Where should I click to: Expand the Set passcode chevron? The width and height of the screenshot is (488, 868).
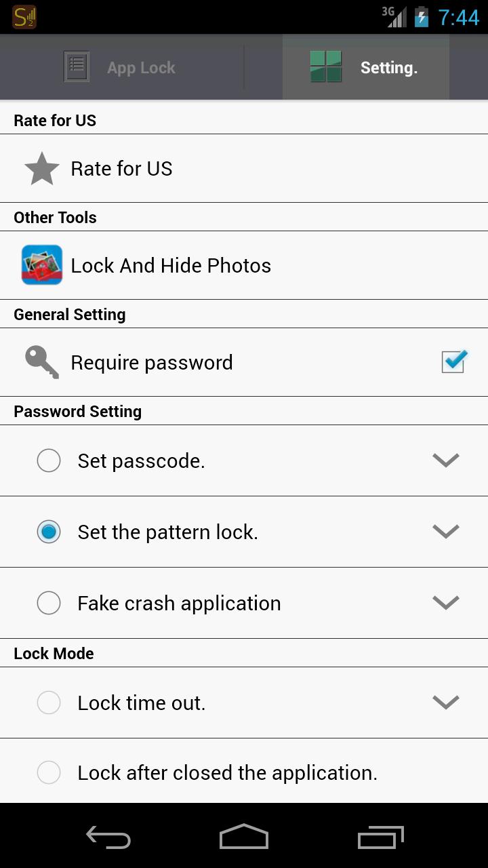click(446, 460)
